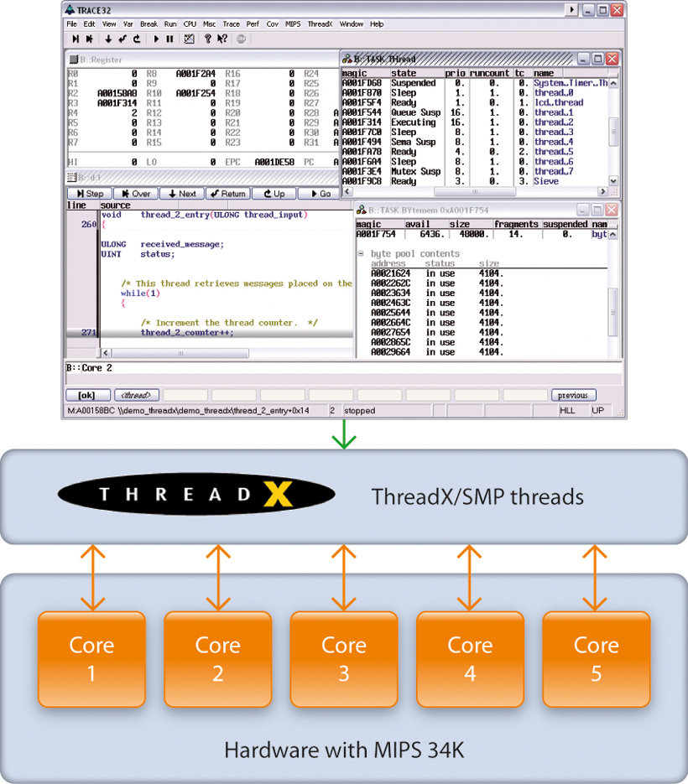This screenshot has height=784, width=688.
Task: Select the System Timer Thread row name
Action: click(571, 83)
